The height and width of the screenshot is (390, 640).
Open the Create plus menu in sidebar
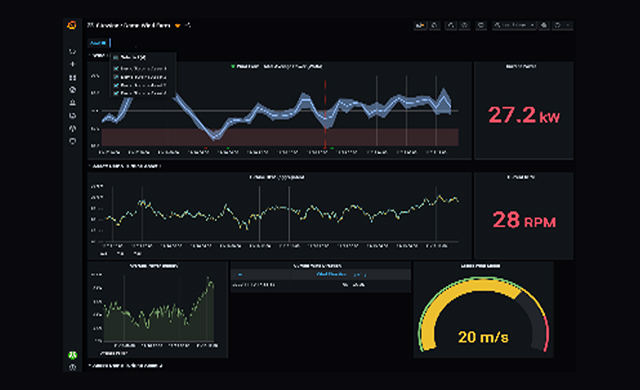click(73, 64)
